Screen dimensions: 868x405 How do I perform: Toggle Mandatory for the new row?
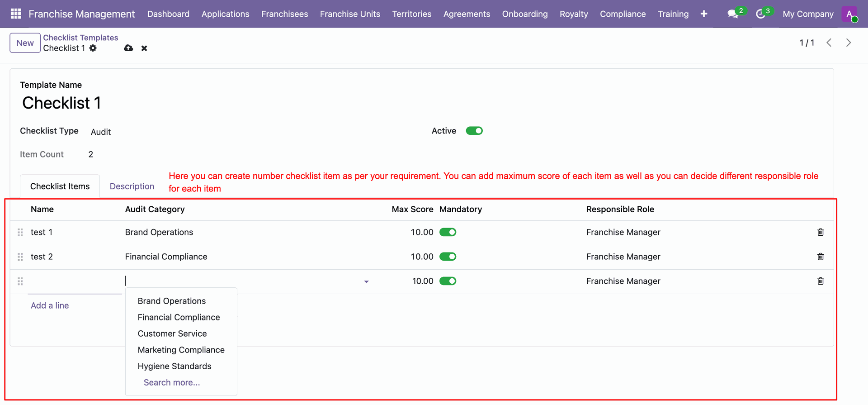tap(448, 281)
